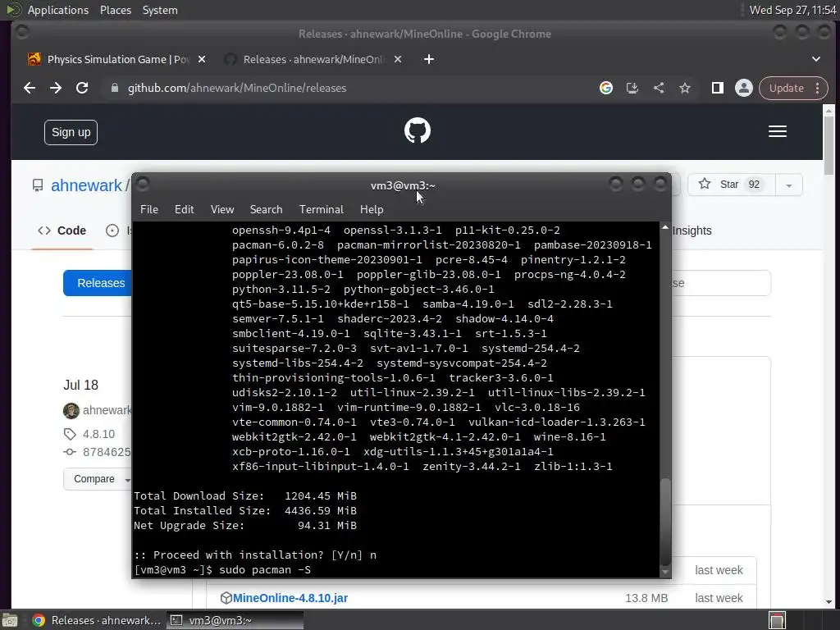Image resolution: width=840 pixels, height=630 pixels.
Task: Click the ahnewark author avatar
Action: [x=71, y=411]
